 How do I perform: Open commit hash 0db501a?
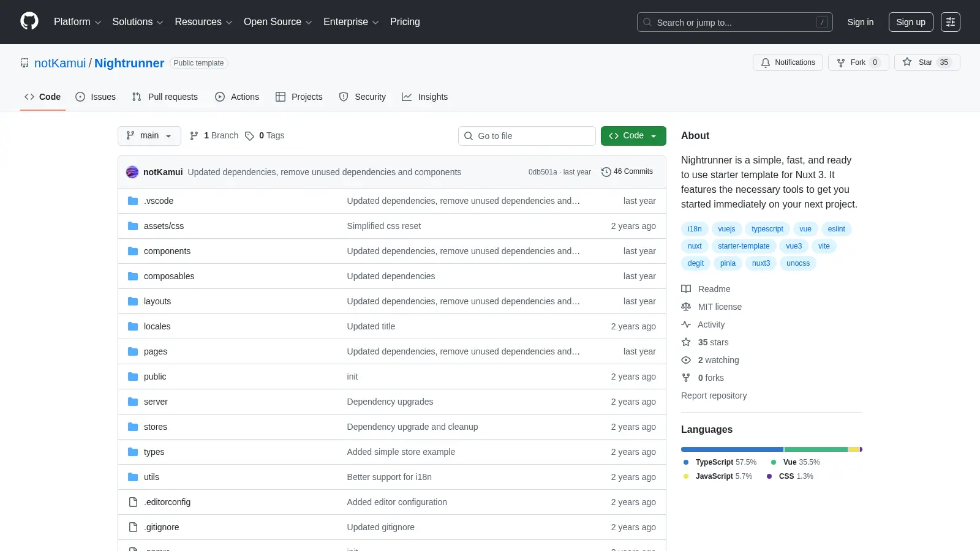coord(543,172)
